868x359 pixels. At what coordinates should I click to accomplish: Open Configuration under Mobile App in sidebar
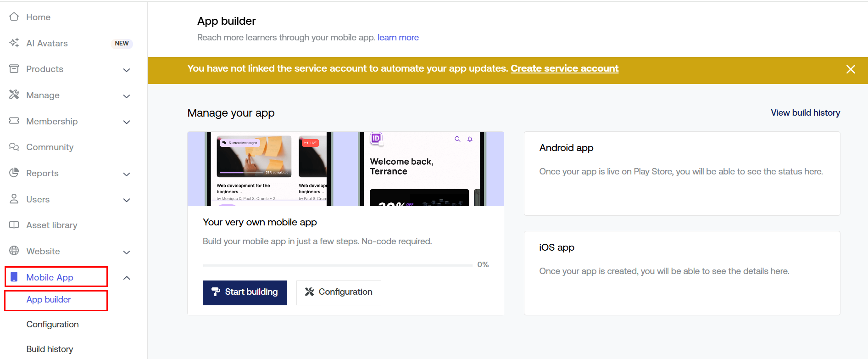click(52, 325)
